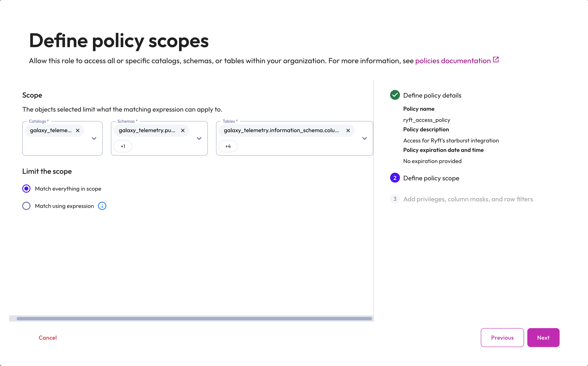The height and width of the screenshot is (366, 588).
Task: Expand the Catalogs dropdown arrow
Action: pyautogui.click(x=94, y=139)
